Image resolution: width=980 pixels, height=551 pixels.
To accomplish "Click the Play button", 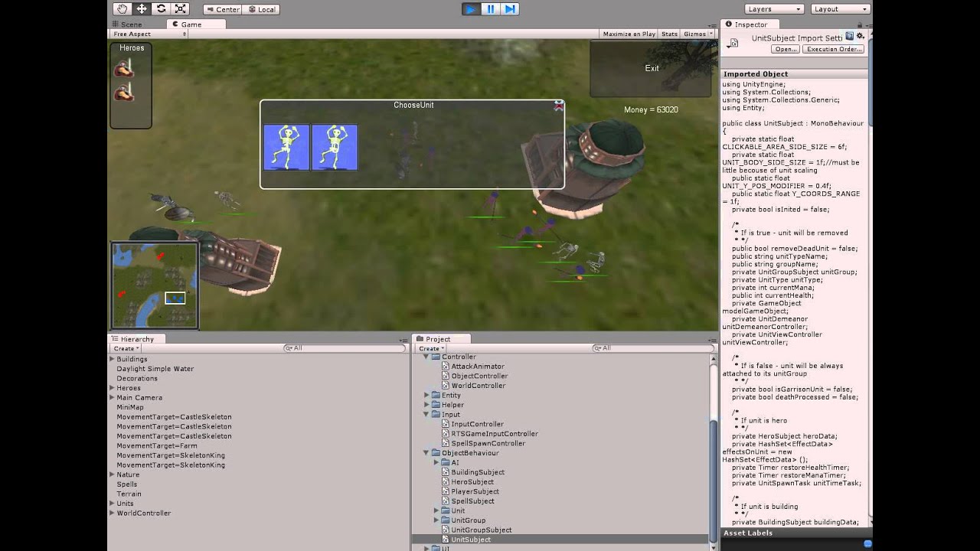I will click(x=471, y=9).
